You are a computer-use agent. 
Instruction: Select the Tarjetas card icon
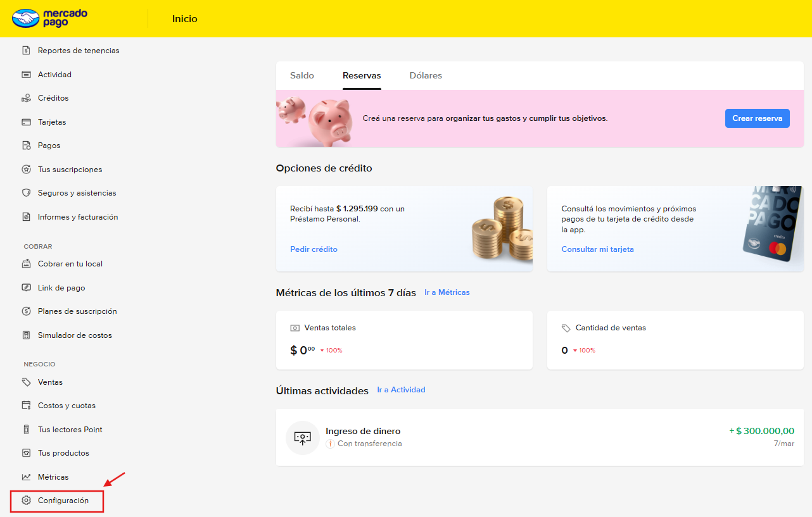26,122
